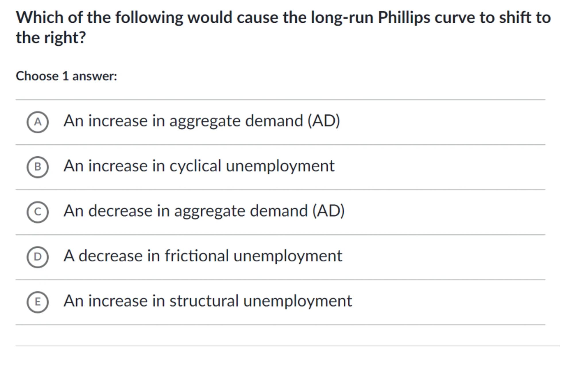Click the word 'Phillips' in the question
Viewport: 588px width, 365px height.
point(404,18)
